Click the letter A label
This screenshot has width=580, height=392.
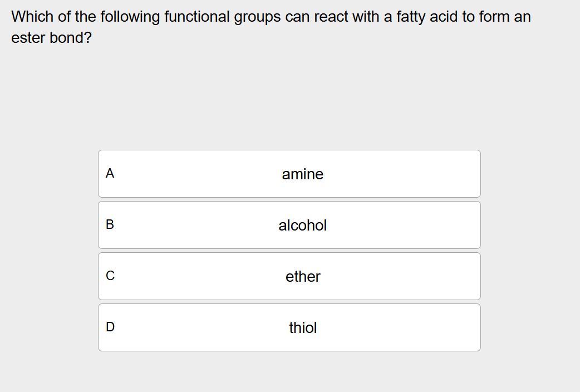(109, 174)
